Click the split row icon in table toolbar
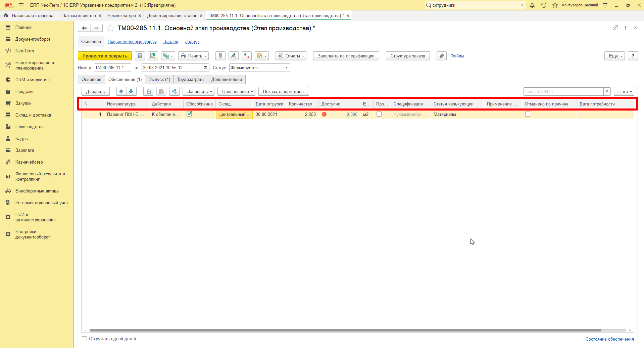The height and width of the screenshot is (348, 644). pyautogui.click(x=174, y=92)
